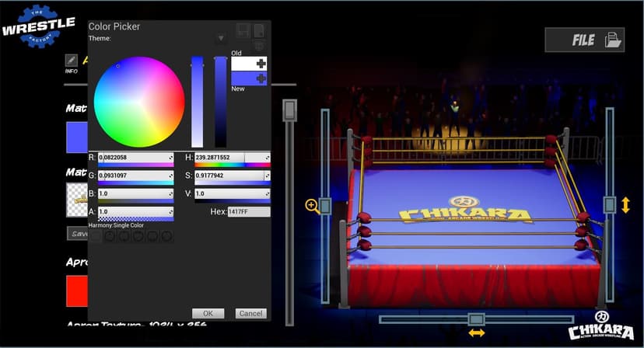Click the Mat texture thumbnail
Screen dimensions: 644x348
(77, 200)
